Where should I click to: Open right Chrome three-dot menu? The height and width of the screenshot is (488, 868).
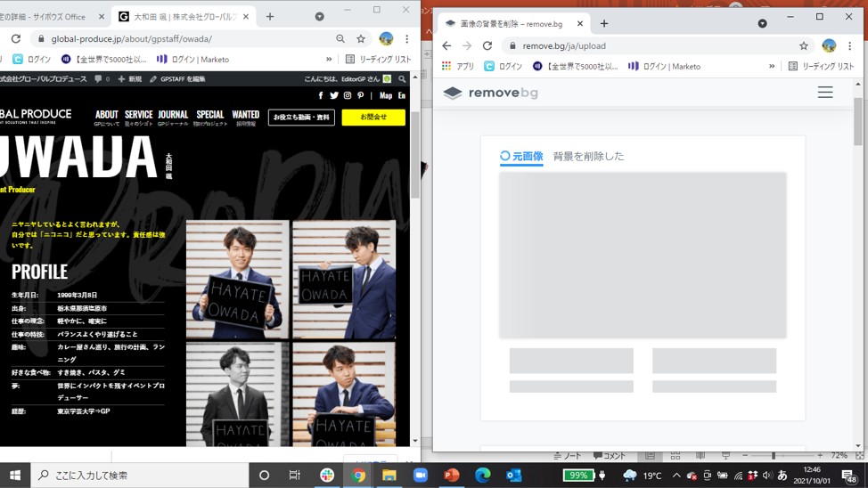[850, 46]
